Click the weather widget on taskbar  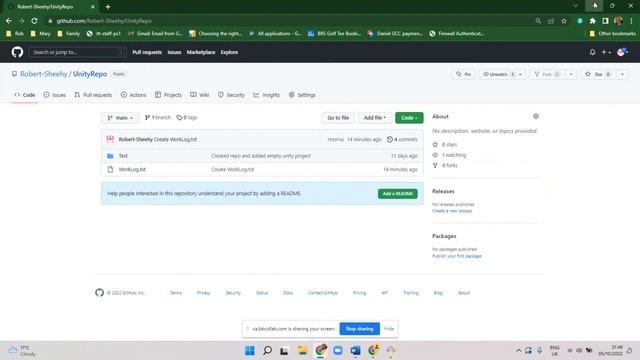[x=22, y=351]
